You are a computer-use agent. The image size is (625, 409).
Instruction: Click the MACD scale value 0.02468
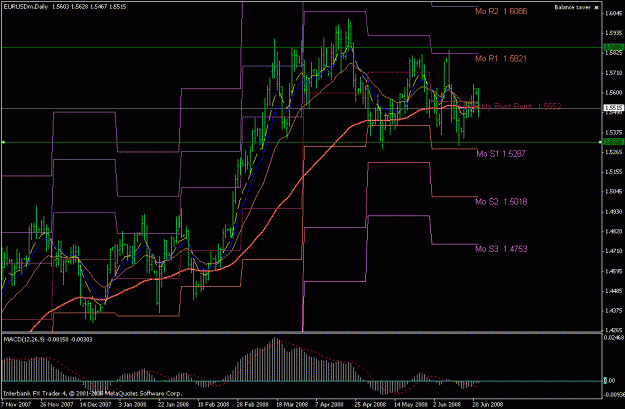(614, 338)
